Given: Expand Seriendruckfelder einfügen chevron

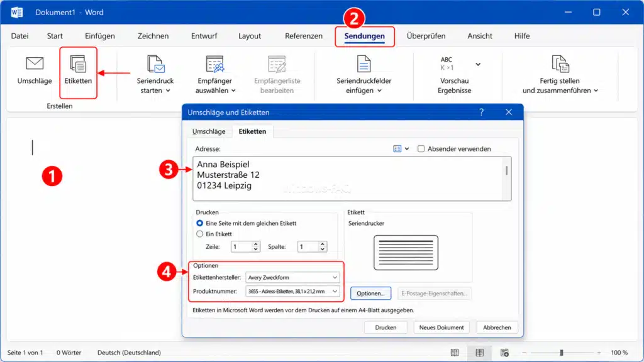Looking at the screenshot, I should pos(379,90).
